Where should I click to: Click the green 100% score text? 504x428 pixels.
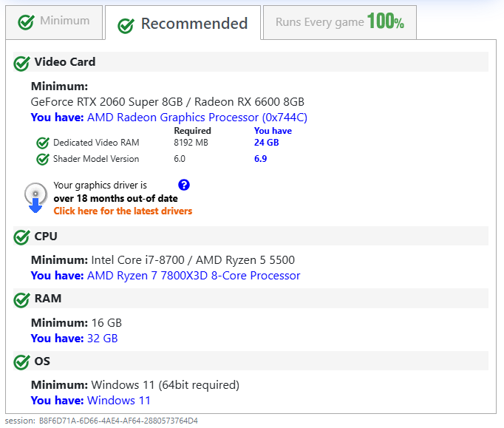coord(386,21)
